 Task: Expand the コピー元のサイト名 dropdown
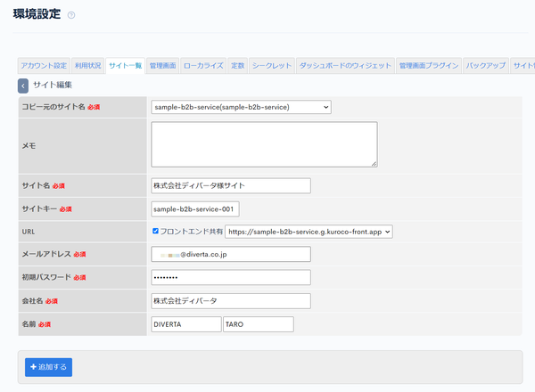pos(242,107)
